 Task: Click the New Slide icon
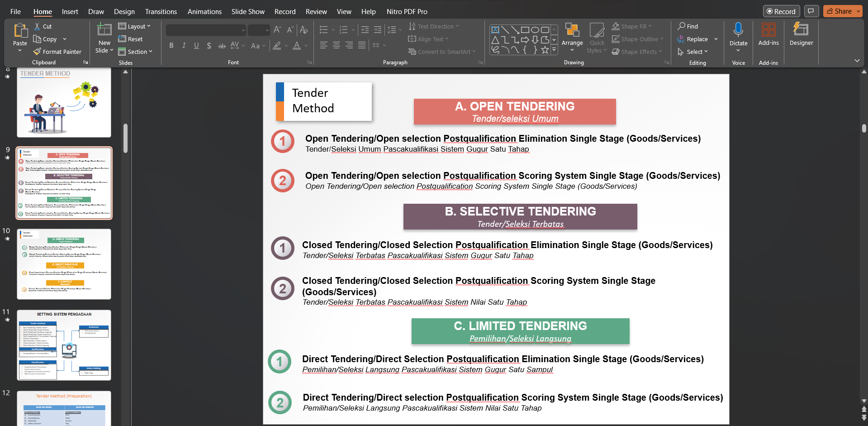click(104, 30)
